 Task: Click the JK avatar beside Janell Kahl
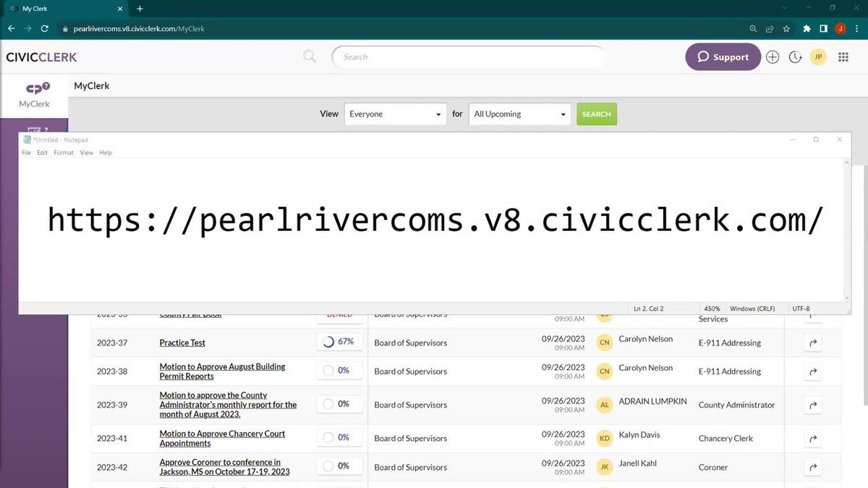point(605,467)
